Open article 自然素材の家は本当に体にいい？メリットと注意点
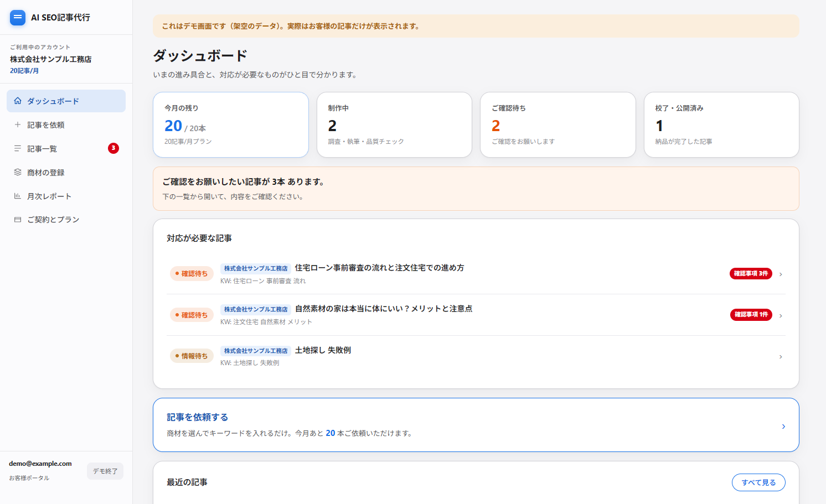826x504 pixels. pos(384,309)
